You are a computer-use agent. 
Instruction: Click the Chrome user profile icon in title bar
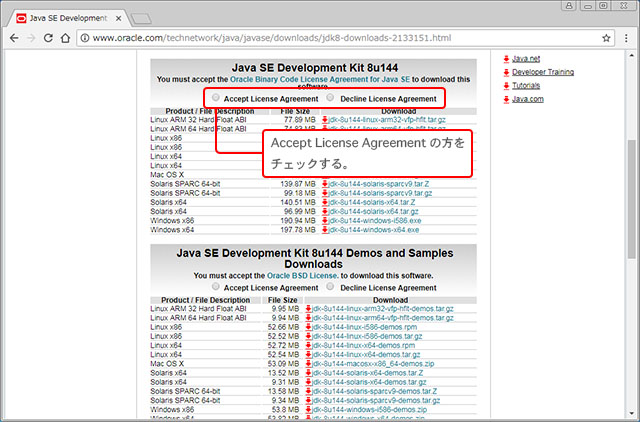[x=569, y=5]
